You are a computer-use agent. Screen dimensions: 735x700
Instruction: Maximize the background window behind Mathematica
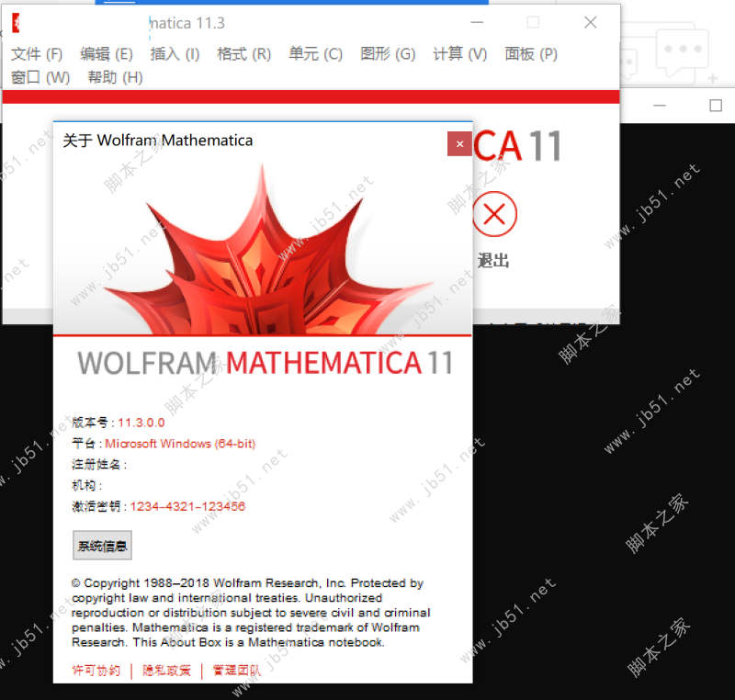[x=716, y=106]
